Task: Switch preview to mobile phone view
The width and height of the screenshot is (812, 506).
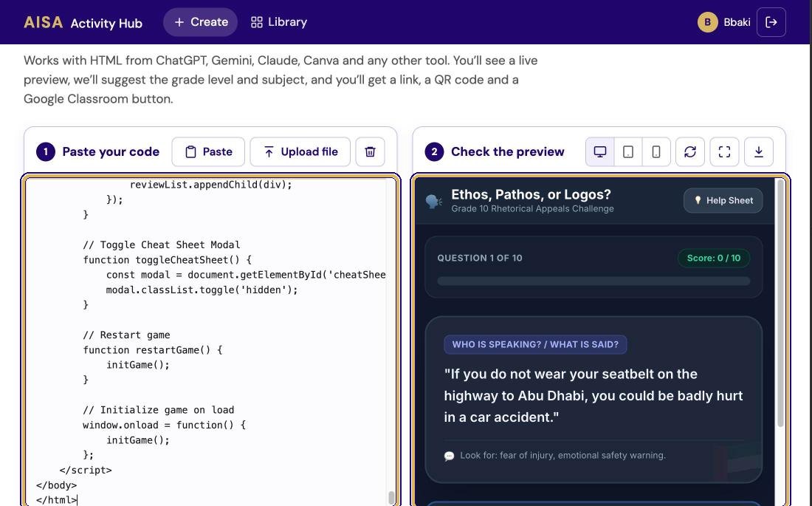Action: (x=656, y=152)
